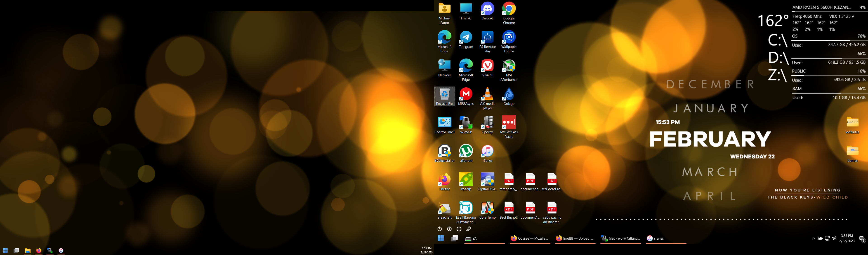Switch to the iTunes window on the right taskbar
The image size is (868, 255).
pos(666,239)
